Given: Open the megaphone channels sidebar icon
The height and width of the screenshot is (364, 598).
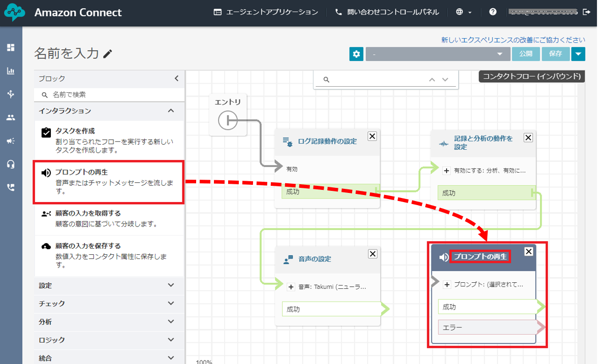Looking at the screenshot, I should pos(11,141).
